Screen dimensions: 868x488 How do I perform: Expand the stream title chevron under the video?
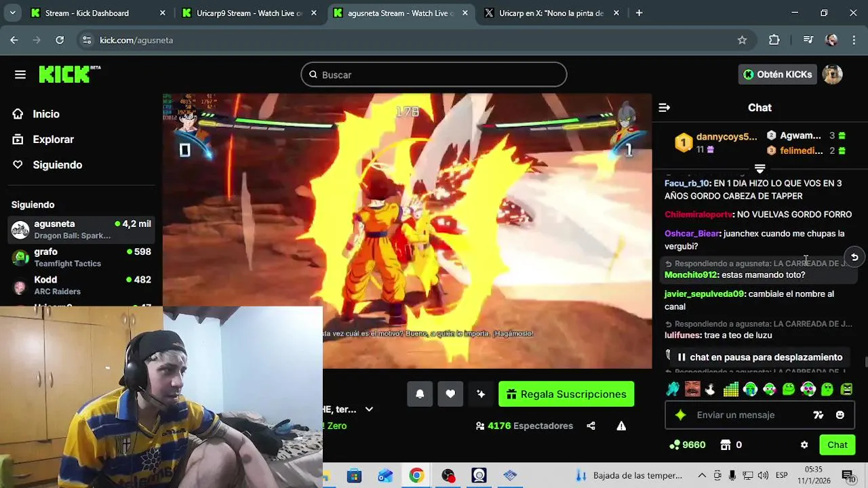click(x=369, y=409)
